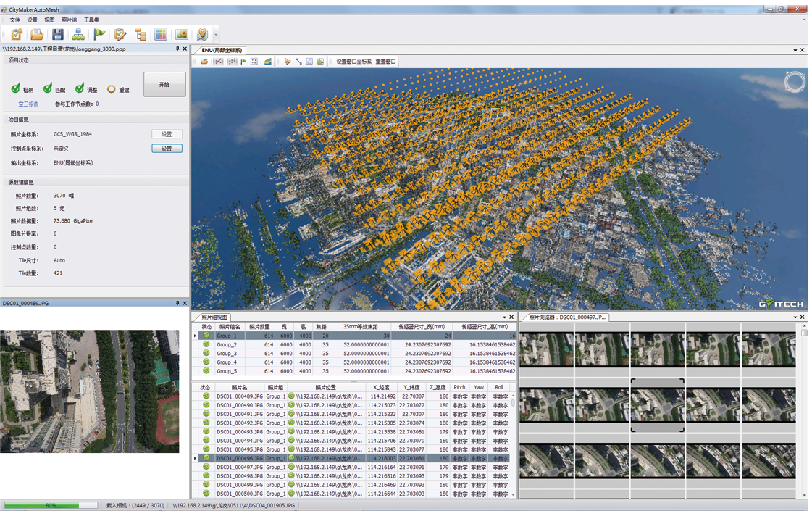Open the photo group view panel dropdown arrow
812x511 pixels.
(504, 317)
